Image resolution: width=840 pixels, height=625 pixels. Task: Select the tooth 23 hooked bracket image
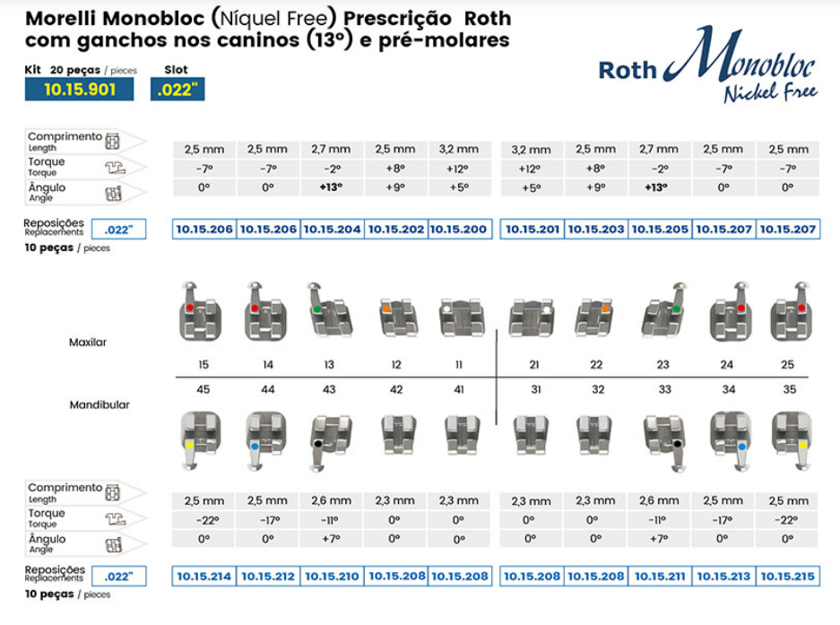(664, 311)
